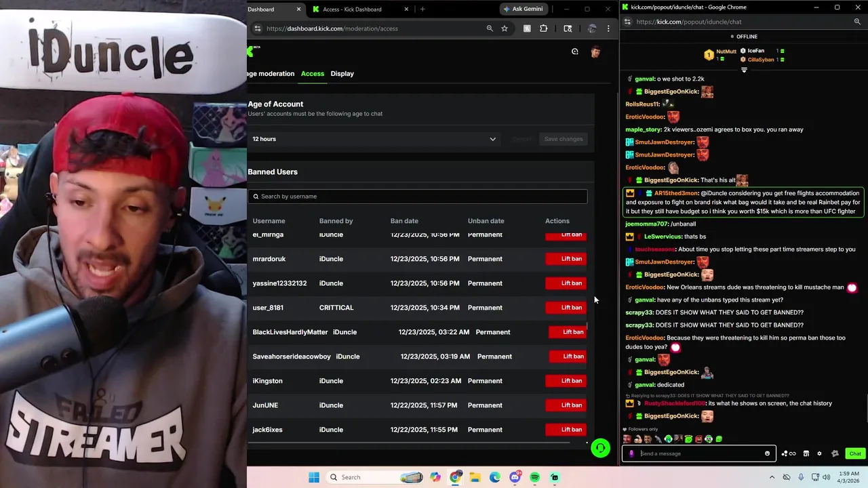Open Spotify from the taskbar
This screenshot has height=488, width=868.
click(535, 477)
